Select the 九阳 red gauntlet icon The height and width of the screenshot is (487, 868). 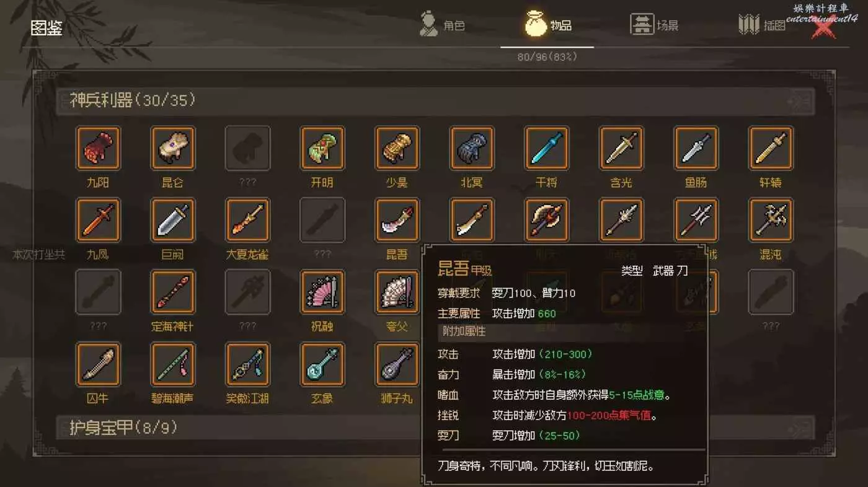[98, 148]
